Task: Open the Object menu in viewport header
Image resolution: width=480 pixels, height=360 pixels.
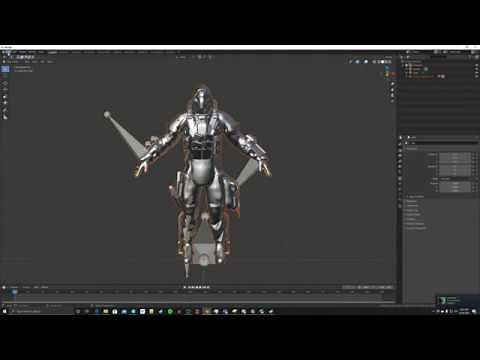Action: pos(50,62)
